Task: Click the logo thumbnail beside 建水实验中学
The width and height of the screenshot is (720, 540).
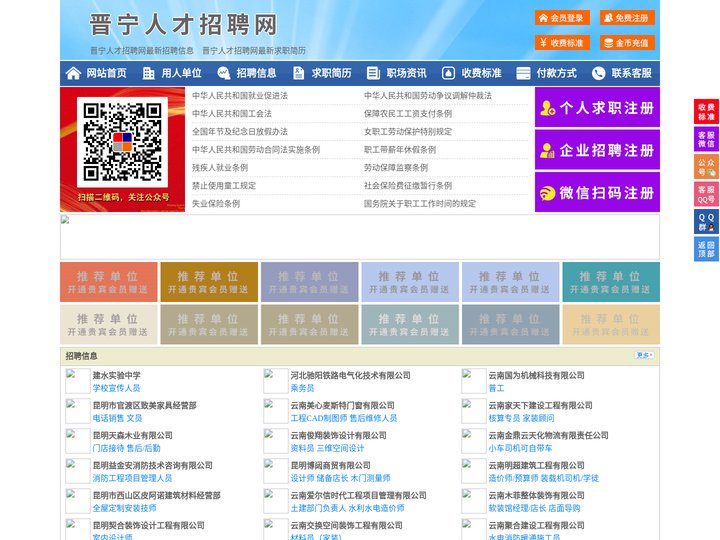Action: coord(77,381)
